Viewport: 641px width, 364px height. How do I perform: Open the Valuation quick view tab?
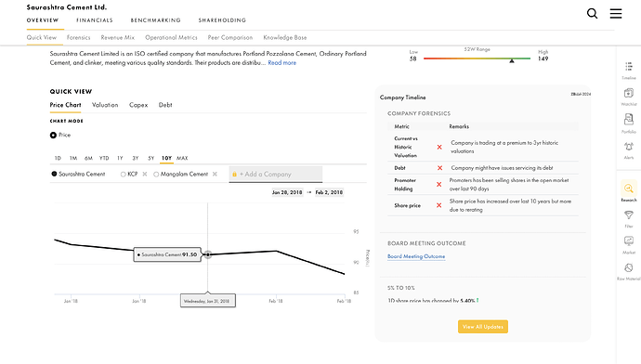coord(105,105)
